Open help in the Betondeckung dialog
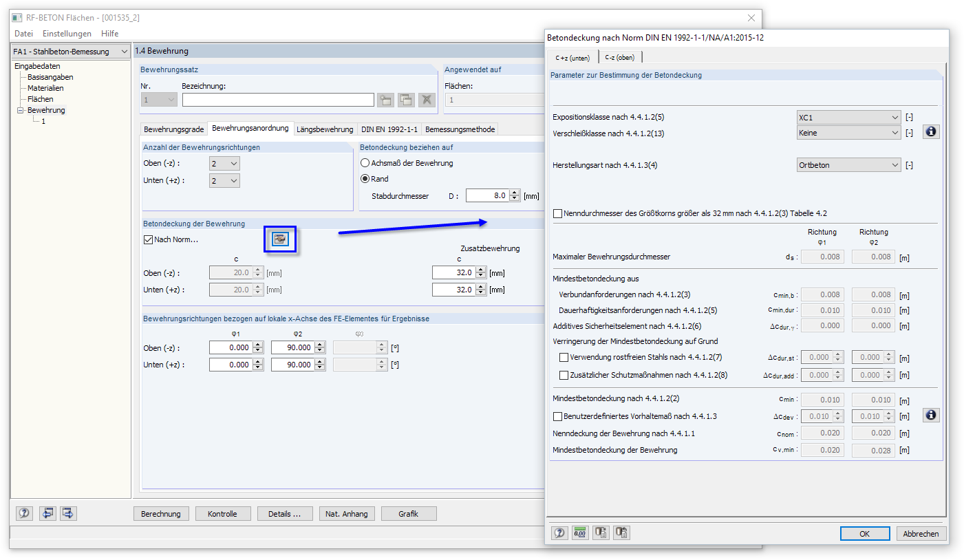Viewport: 964px width, 560px height. click(559, 532)
